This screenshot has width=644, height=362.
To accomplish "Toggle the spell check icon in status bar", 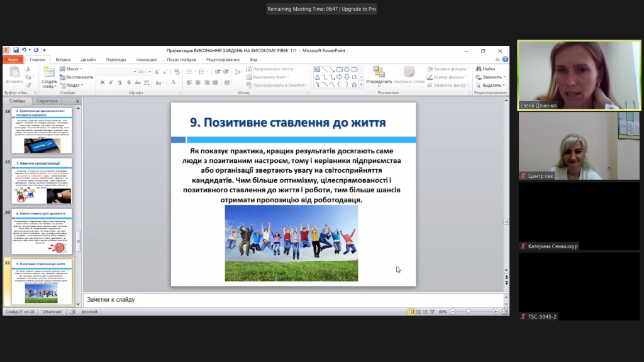I will point(72,312).
